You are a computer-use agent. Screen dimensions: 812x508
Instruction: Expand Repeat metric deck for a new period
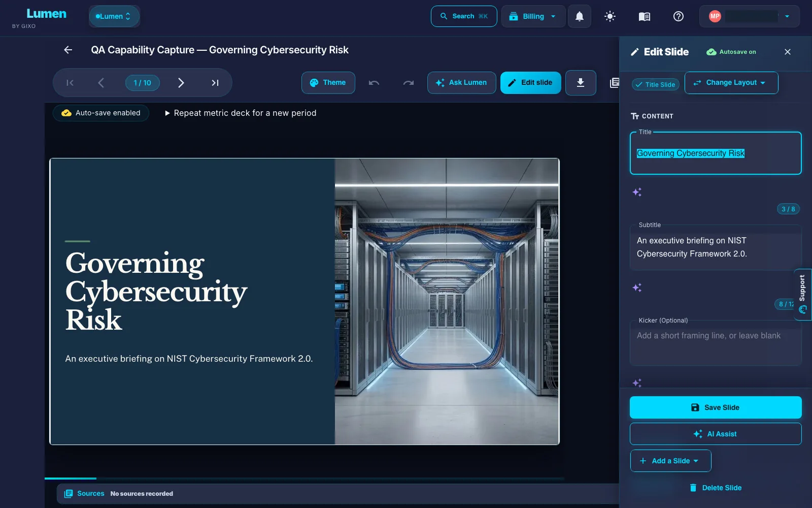coord(241,113)
